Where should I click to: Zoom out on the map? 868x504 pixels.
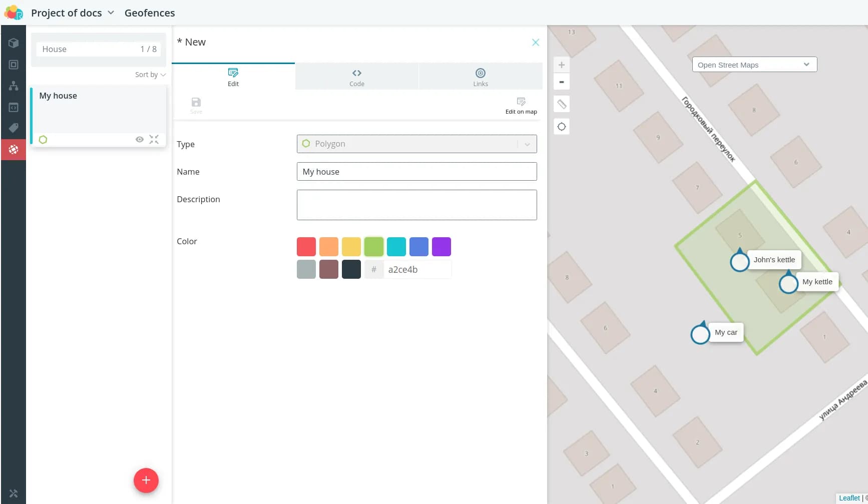coord(562,82)
